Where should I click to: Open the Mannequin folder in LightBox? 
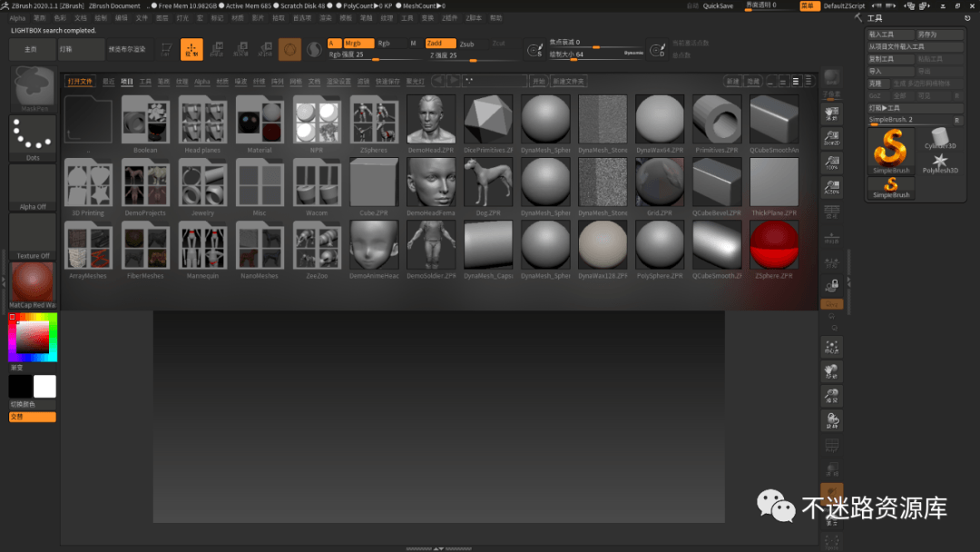(x=202, y=250)
